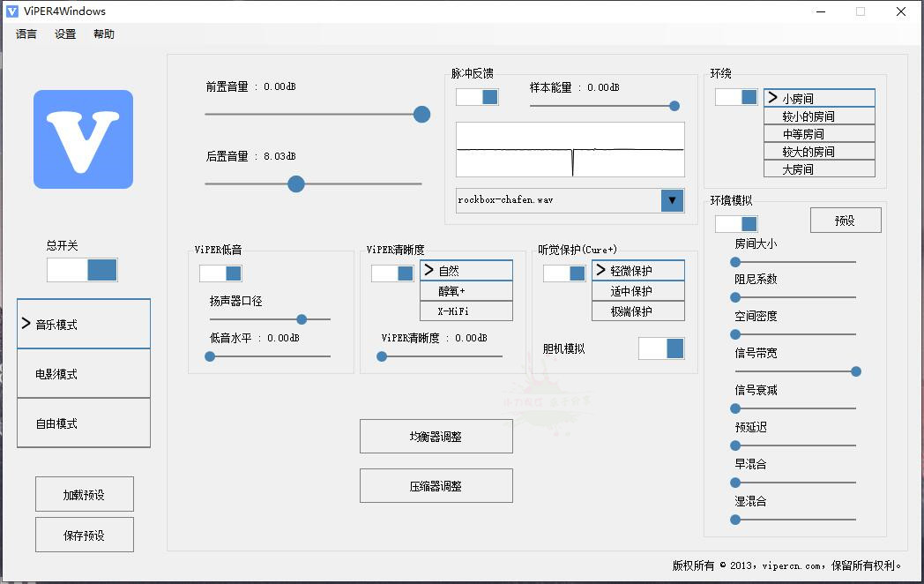Click the 保存预设 save preset button

point(84,535)
